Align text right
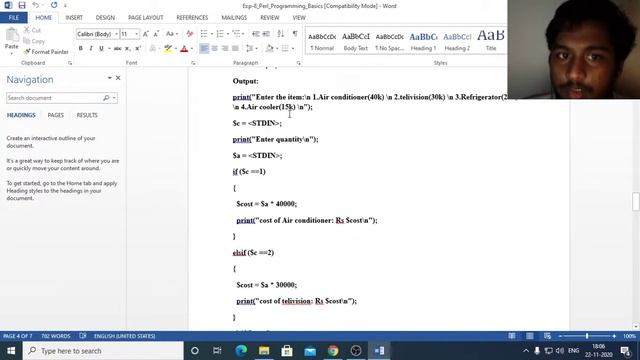The height and width of the screenshot is (360, 640). [x=225, y=49]
